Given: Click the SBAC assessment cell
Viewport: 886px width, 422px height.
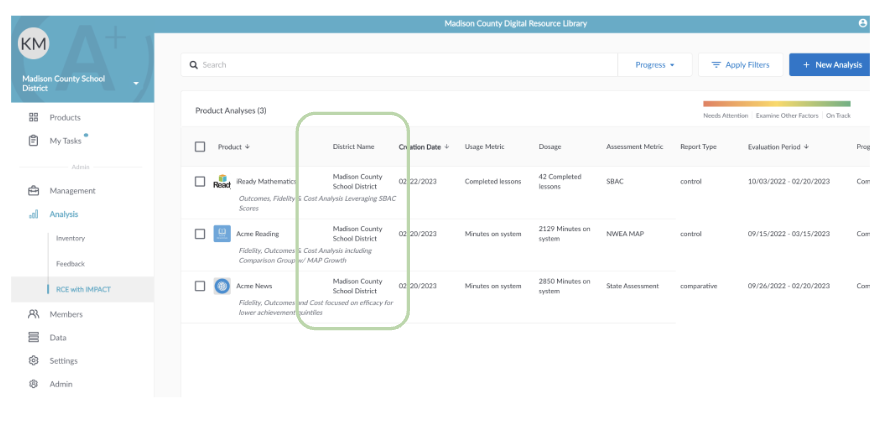Looking at the screenshot, I should (x=615, y=181).
